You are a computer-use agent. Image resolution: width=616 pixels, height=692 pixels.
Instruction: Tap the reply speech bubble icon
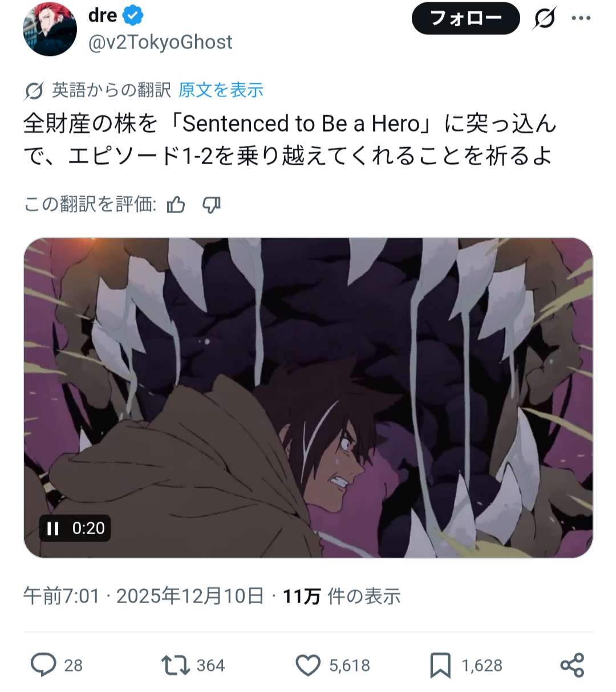[x=43, y=665]
